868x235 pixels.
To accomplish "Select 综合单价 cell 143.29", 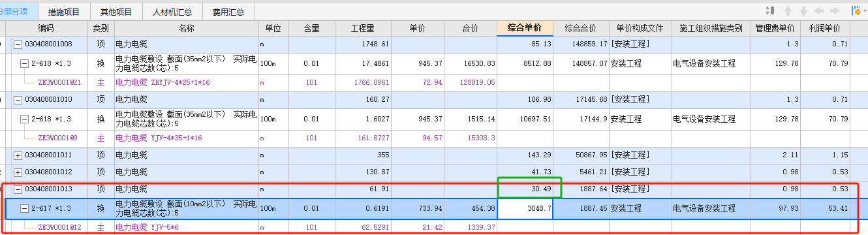I will tap(525, 155).
